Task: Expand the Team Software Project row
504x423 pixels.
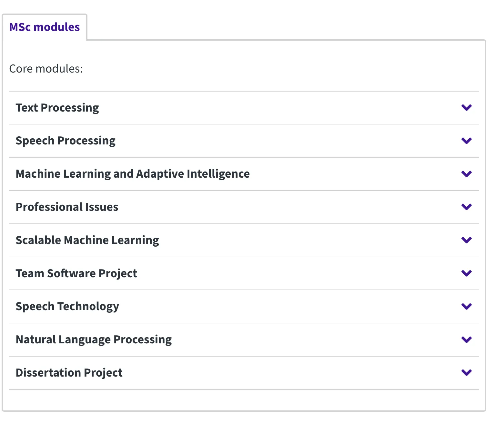Action: pyautogui.click(x=76, y=273)
